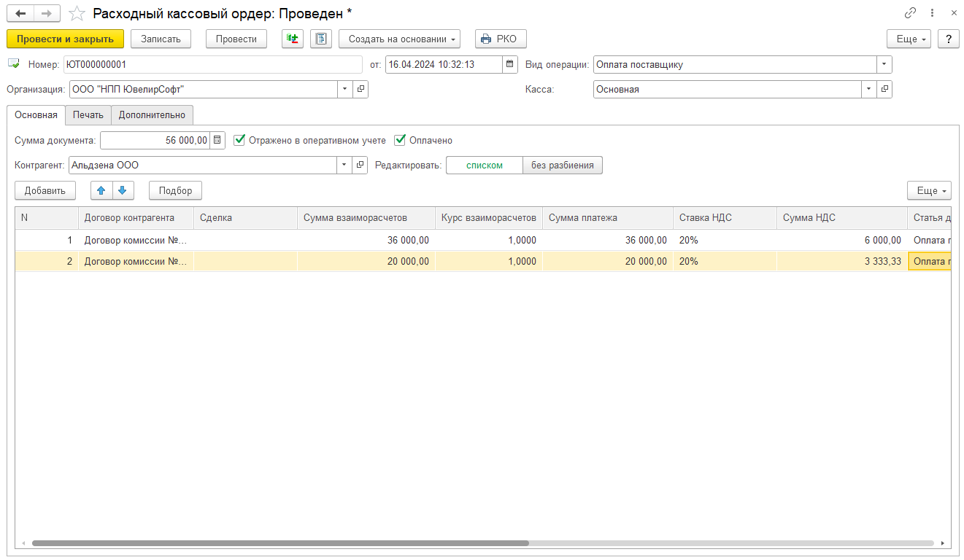Click the Сделка column header
The image size is (964, 560).
pos(245,217)
